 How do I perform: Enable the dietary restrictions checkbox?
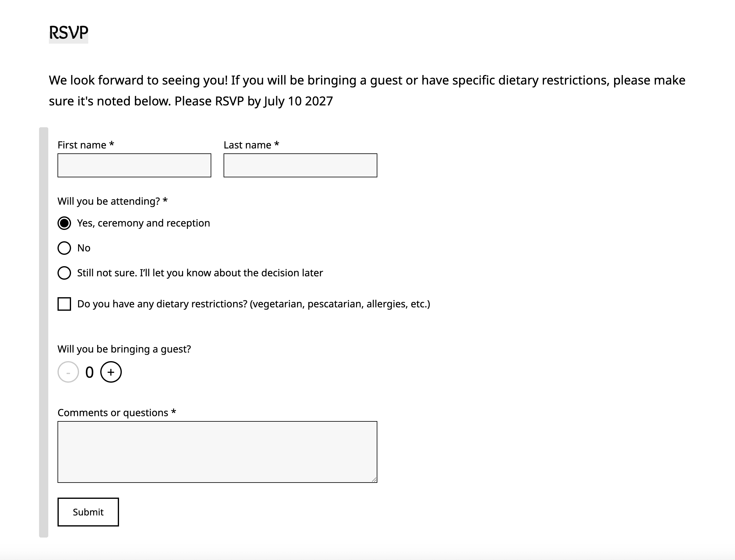[x=64, y=304]
